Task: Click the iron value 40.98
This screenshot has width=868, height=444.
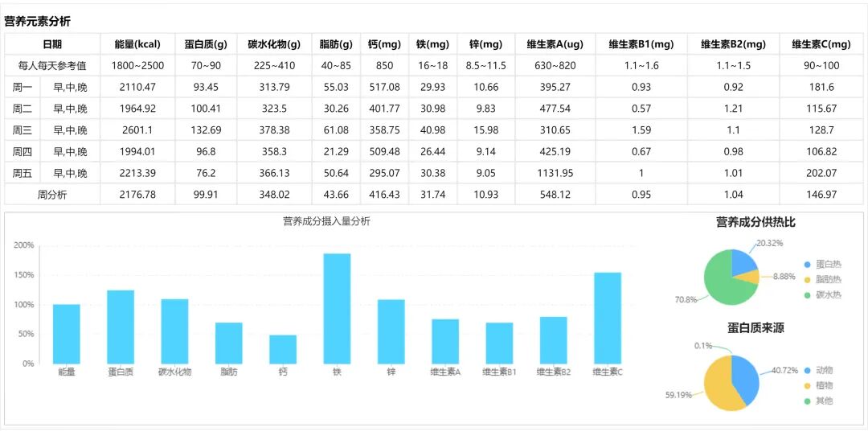Action: (x=432, y=130)
